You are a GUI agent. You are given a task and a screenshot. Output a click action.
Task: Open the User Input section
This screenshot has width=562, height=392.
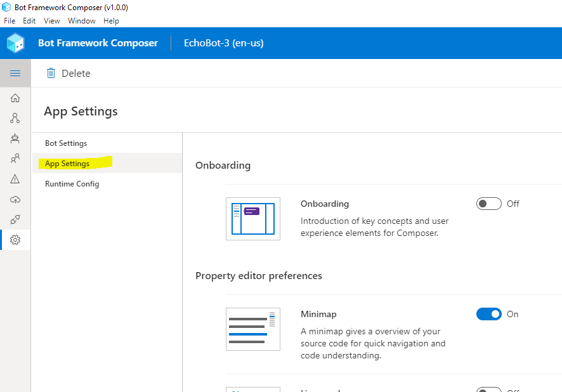click(x=15, y=159)
